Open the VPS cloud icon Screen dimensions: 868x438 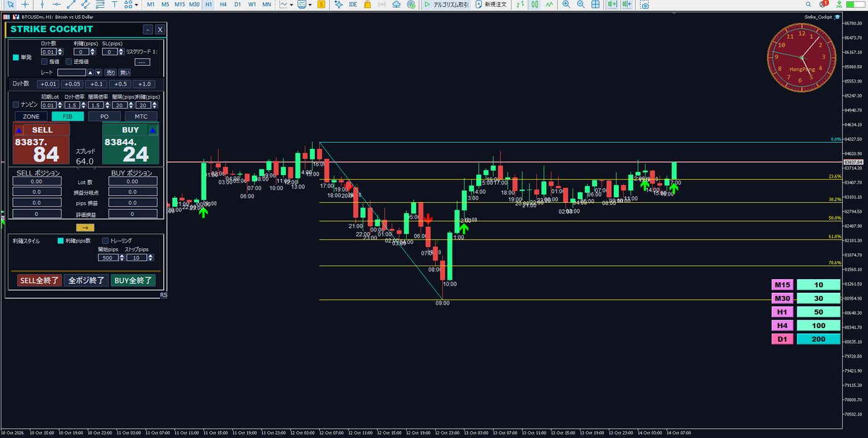pos(397,4)
